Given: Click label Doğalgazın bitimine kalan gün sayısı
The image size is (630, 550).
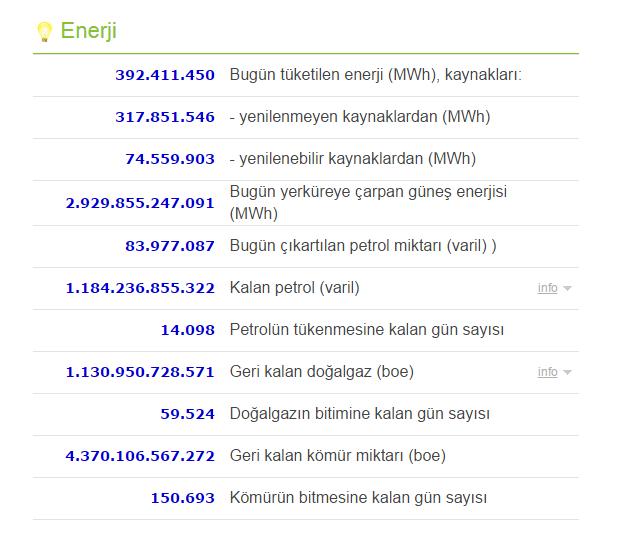Looking at the screenshot, I should coord(360,413).
